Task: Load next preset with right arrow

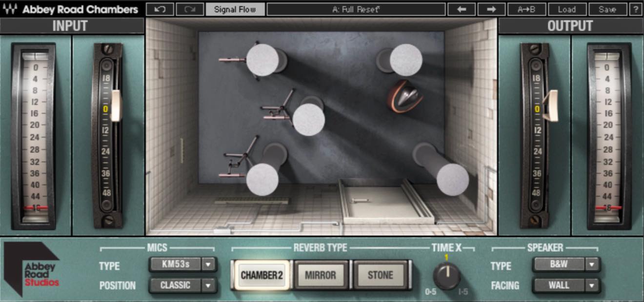Action: point(491,9)
